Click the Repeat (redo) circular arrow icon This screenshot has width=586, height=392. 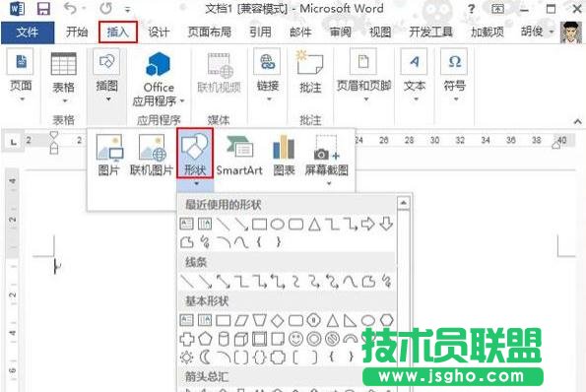click(105, 8)
